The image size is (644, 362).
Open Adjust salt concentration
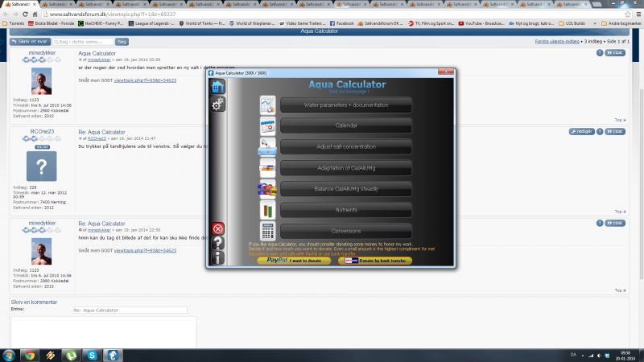tap(346, 147)
